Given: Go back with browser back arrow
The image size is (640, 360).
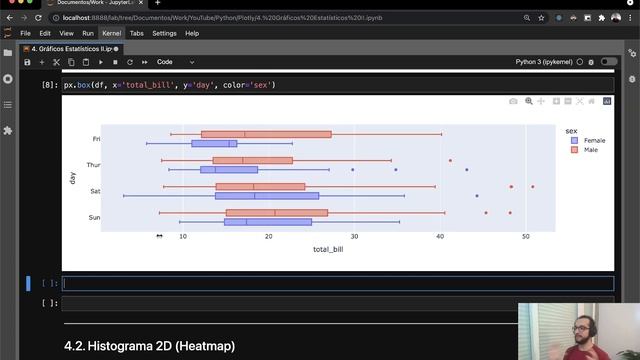Looking at the screenshot, I should click(x=10, y=18).
